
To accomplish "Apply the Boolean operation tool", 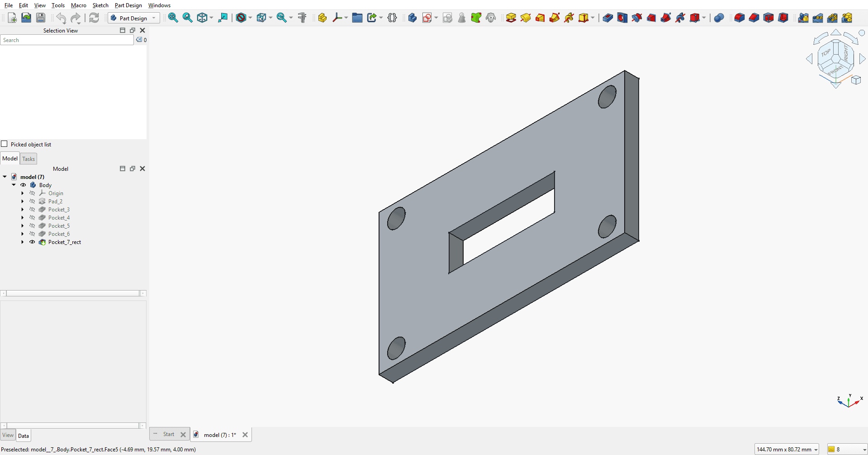I will point(719,18).
